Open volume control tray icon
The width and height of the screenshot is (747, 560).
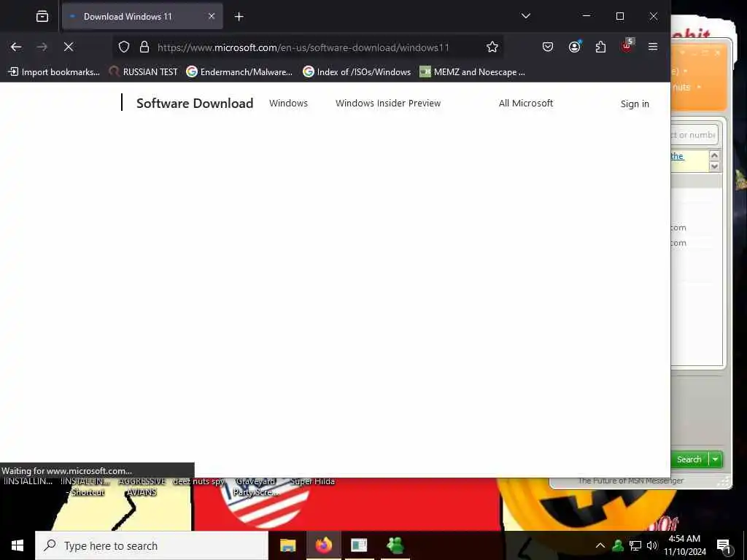652,545
